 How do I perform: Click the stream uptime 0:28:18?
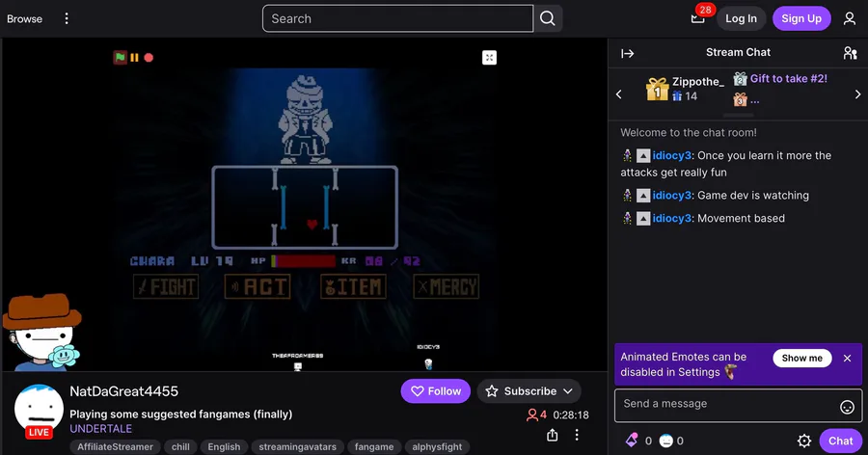pyautogui.click(x=571, y=415)
